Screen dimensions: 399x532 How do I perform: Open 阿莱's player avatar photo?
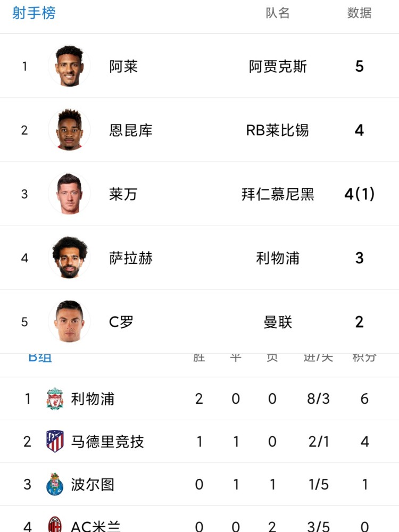[69, 66]
